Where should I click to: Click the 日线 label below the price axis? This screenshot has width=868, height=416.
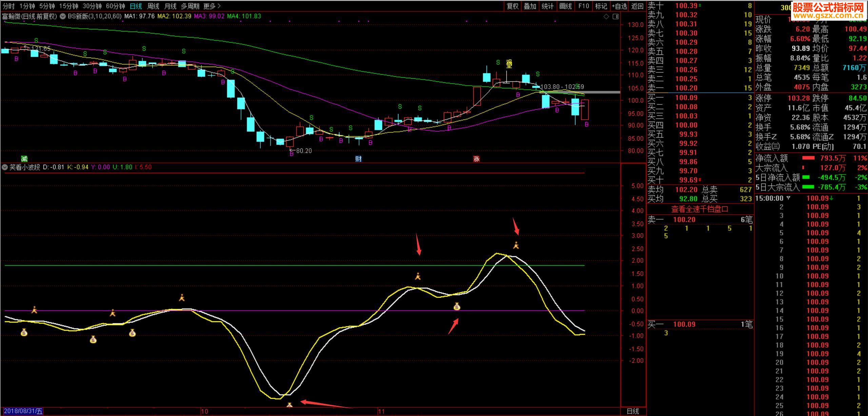(633, 411)
